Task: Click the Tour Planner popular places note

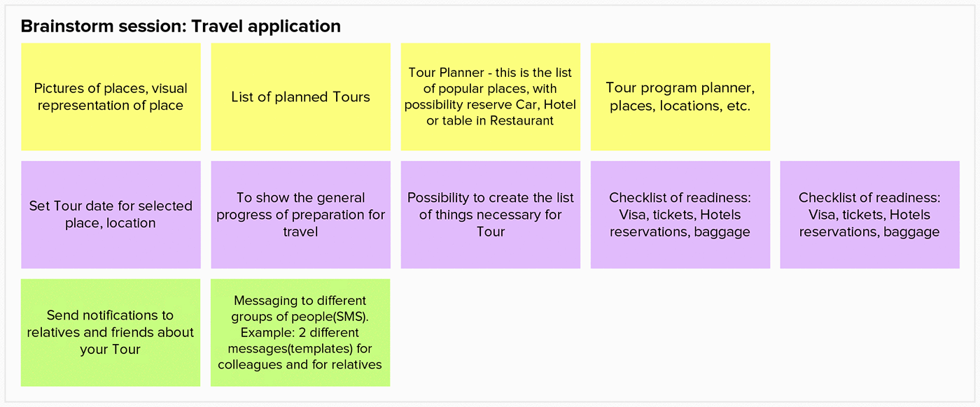Action: pos(490,97)
